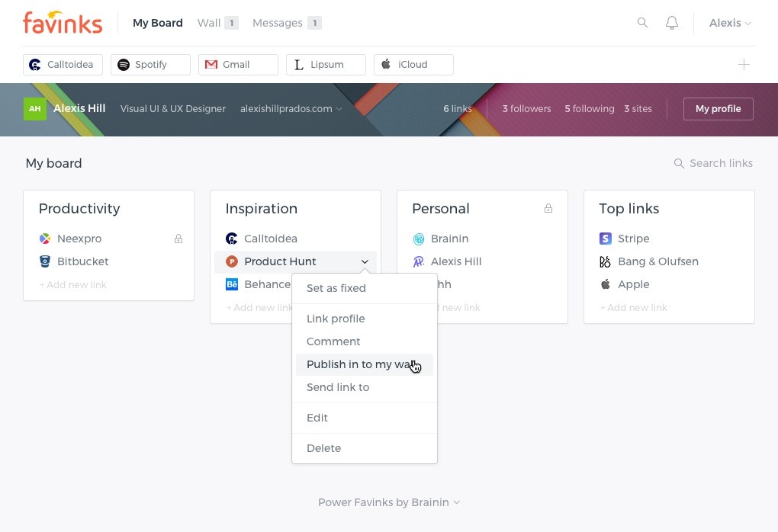
Task: Click the Spotify icon in shortcut bar
Action: 124,65
